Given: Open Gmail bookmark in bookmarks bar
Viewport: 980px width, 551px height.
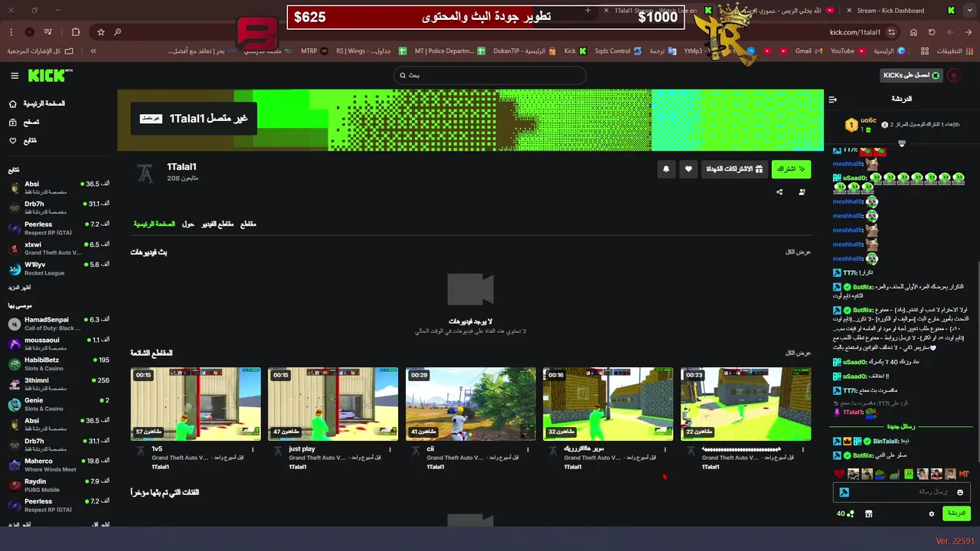Looking at the screenshot, I should tap(808, 51).
